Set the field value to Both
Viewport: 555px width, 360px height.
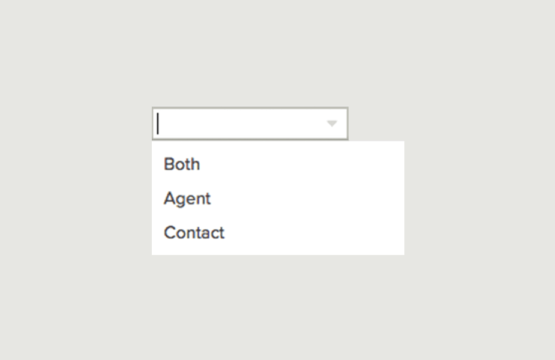coord(278,164)
